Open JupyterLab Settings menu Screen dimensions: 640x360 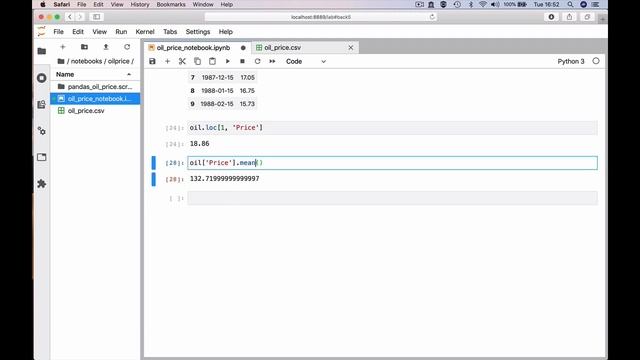(x=198, y=31)
